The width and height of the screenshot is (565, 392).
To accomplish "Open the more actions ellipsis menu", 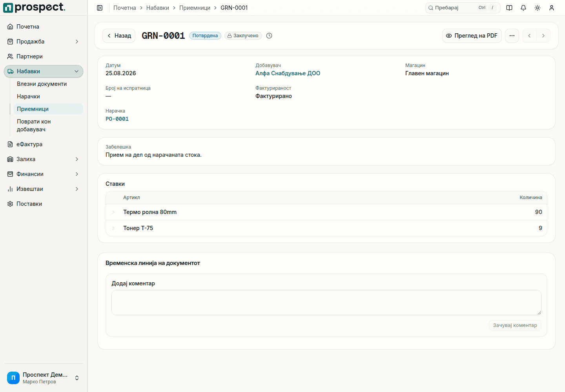I will (x=512, y=36).
